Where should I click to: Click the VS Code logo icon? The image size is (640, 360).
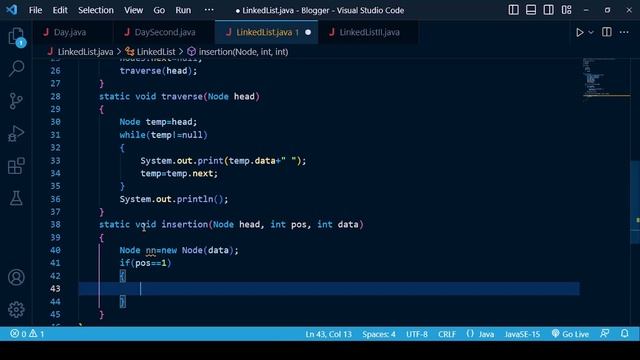pyautogui.click(x=11, y=10)
